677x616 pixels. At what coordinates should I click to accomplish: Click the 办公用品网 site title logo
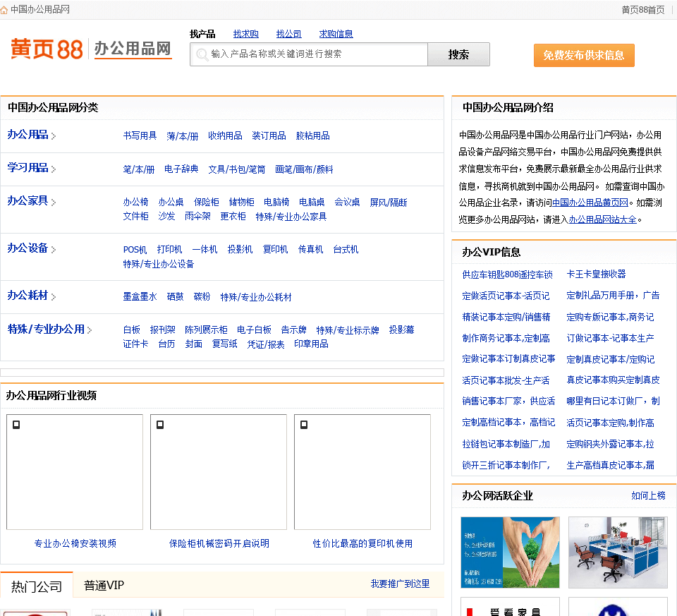(x=133, y=49)
